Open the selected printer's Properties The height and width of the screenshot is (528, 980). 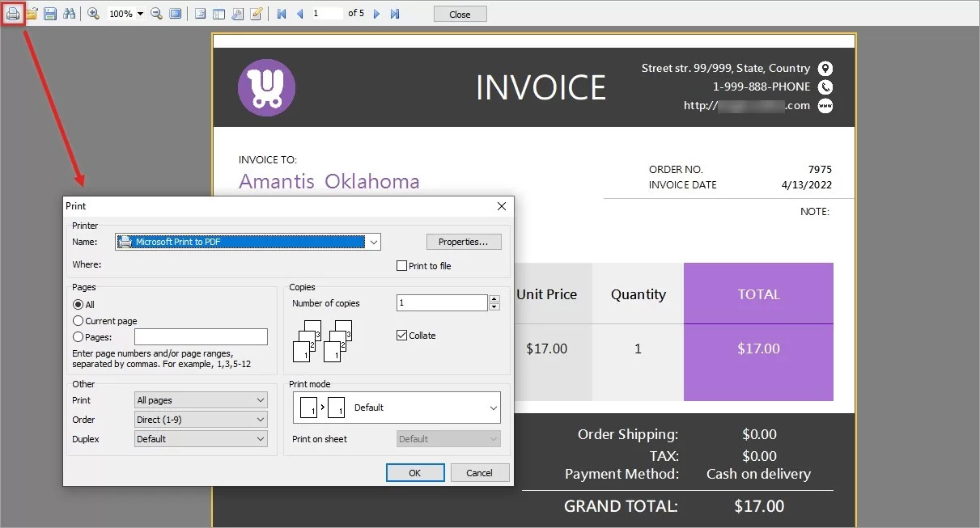[463, 241]
